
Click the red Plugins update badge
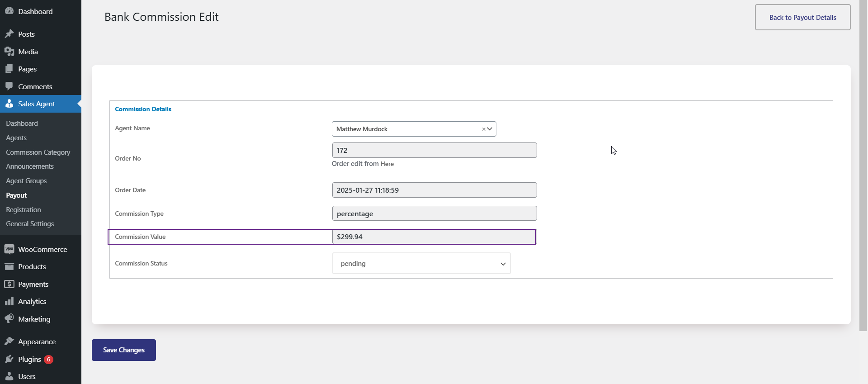point(48,360)
